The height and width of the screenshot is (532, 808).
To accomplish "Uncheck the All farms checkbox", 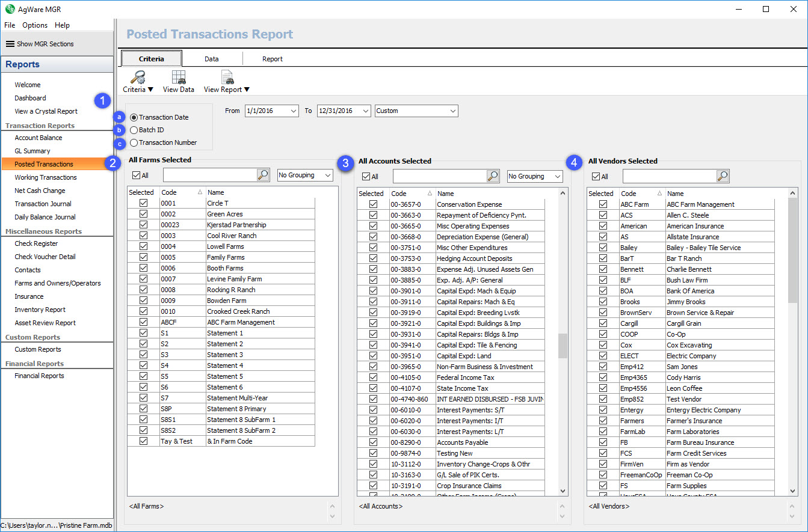I will tap(136, 176).
